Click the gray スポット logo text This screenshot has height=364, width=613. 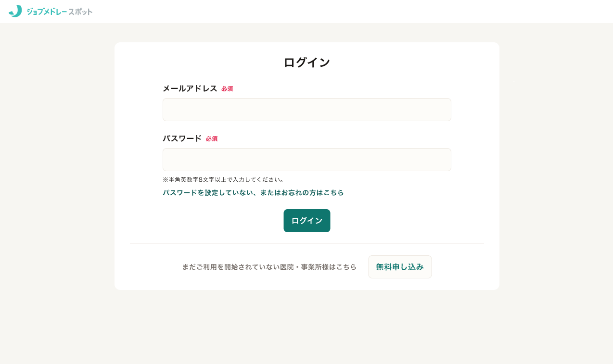[80, 12]
